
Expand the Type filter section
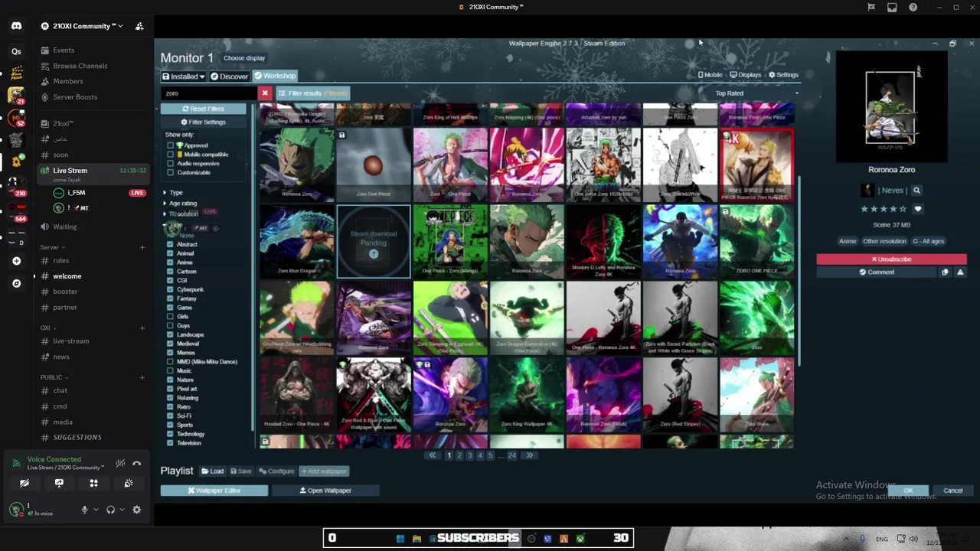[x=174, y=193]
